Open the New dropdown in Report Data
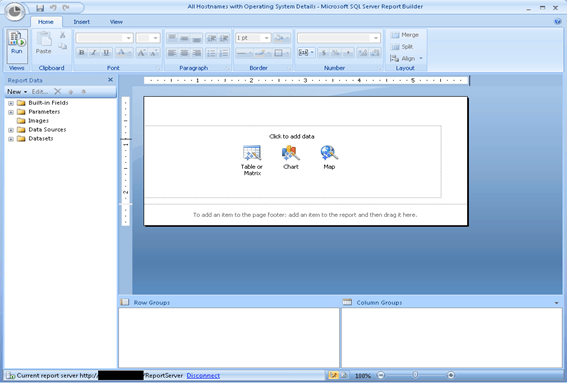The width and height of the screenshot is (567, 384). click(17, 92)
